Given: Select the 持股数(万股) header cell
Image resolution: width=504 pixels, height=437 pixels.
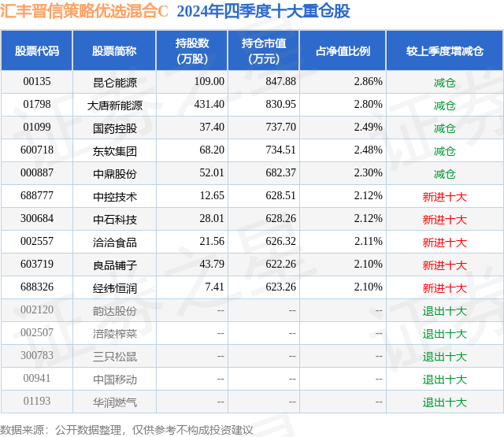Looking at the screenshot, I should 192,50.
